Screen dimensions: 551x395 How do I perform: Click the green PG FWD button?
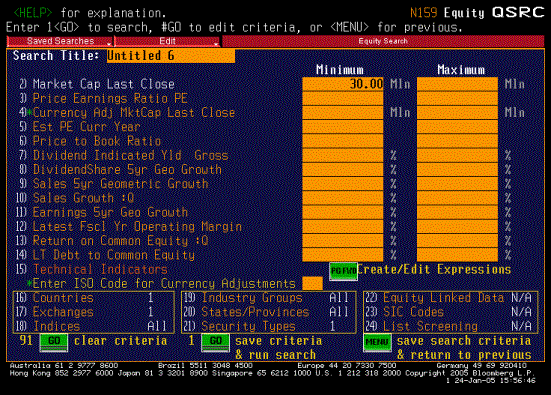coord(343,271)
